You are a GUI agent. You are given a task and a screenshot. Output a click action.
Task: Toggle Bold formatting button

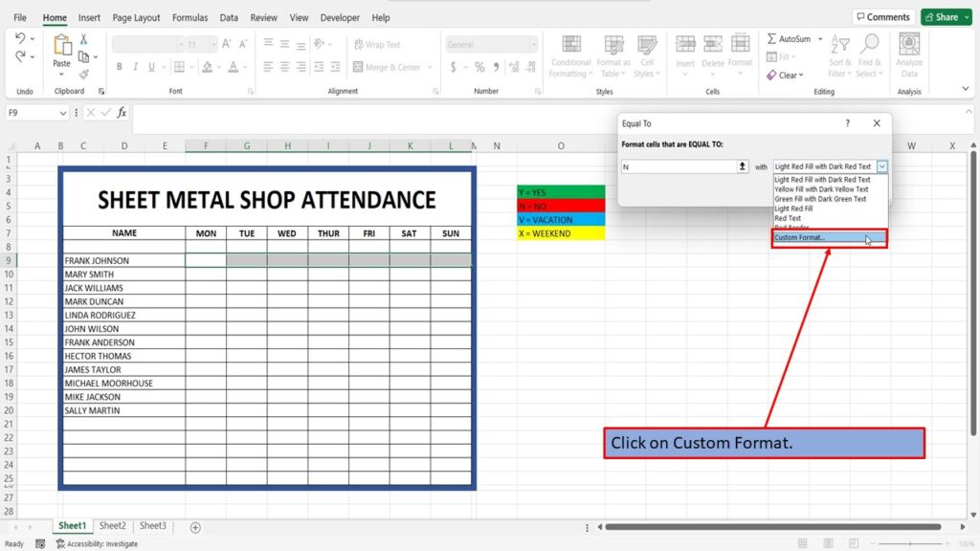119,67
